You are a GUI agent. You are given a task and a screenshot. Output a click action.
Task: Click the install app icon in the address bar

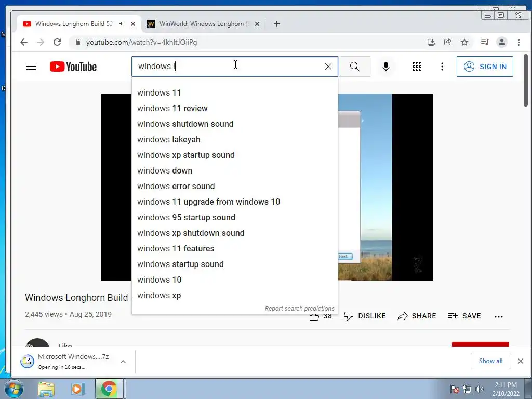point(431,42)
